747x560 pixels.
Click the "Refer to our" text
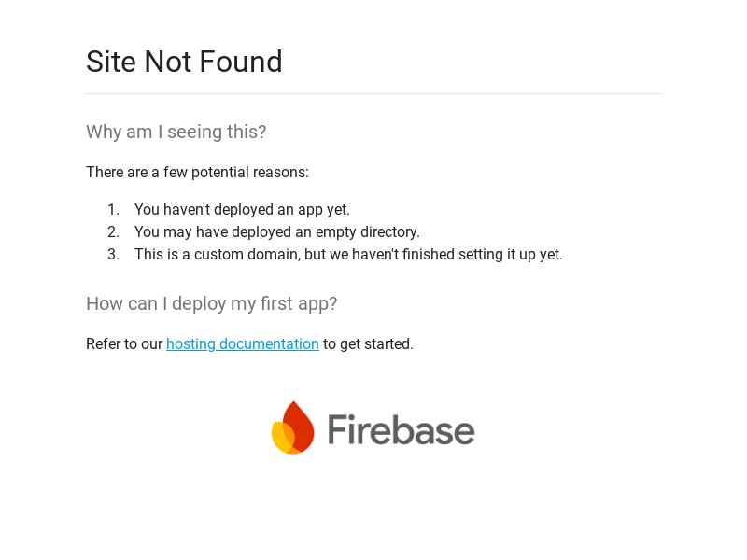(x=124, y=344)
